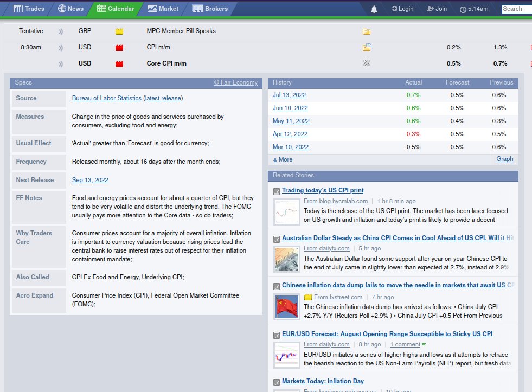The image size is (532, 392).
Task: Click yellow impact icon for MPC Member Pill Speaks
Action: point(119,31)
